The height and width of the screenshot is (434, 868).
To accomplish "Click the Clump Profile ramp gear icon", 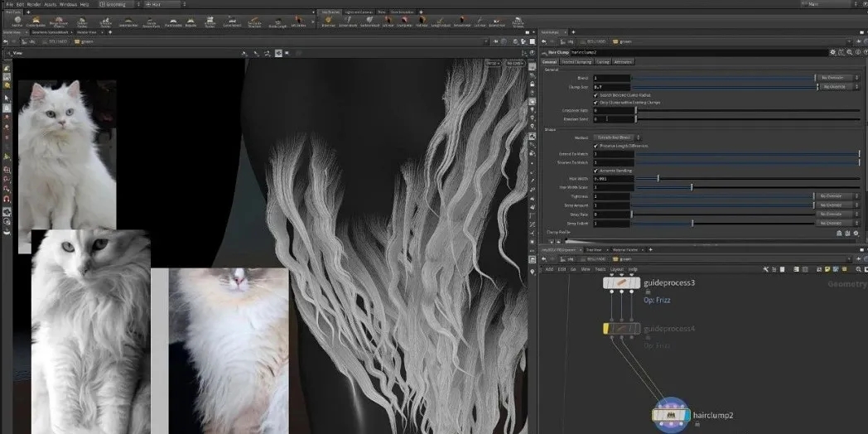I will 856,233.
